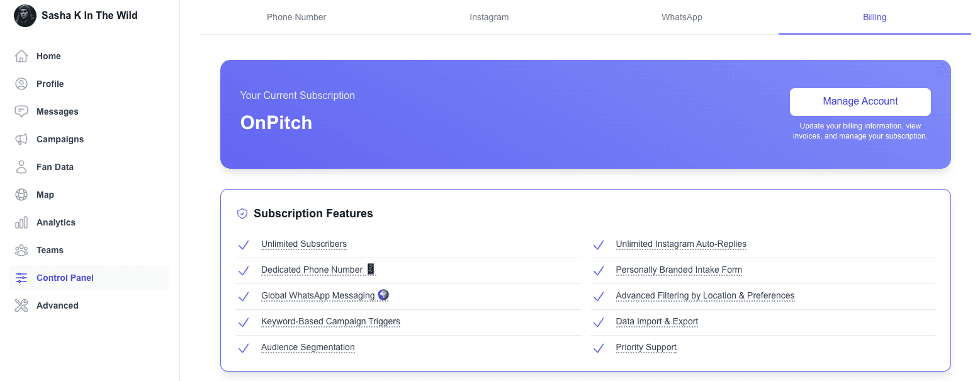Viewport: 980px width, 381px height.
Task: Open the Unlimited Subscribers feature link
Action: 304,244
